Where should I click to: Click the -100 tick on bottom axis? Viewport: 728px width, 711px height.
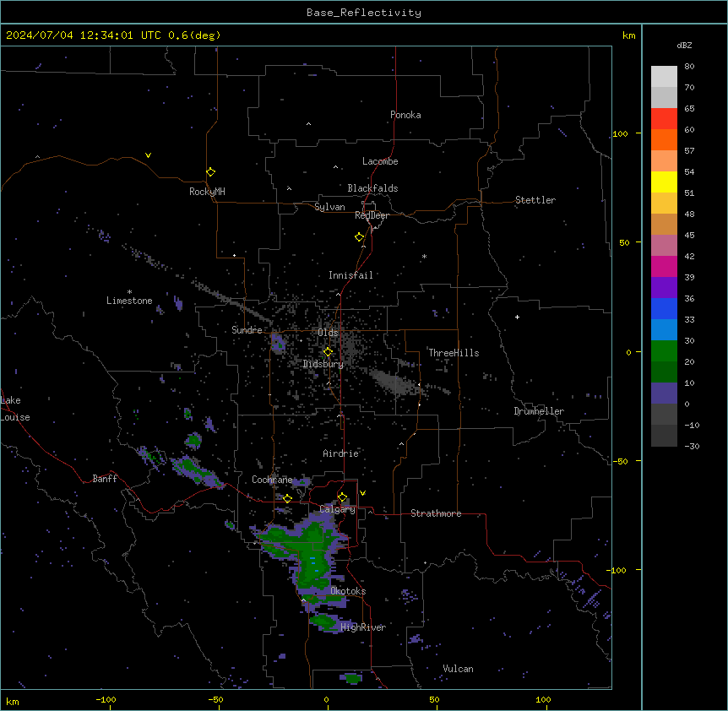coord(106,700)
